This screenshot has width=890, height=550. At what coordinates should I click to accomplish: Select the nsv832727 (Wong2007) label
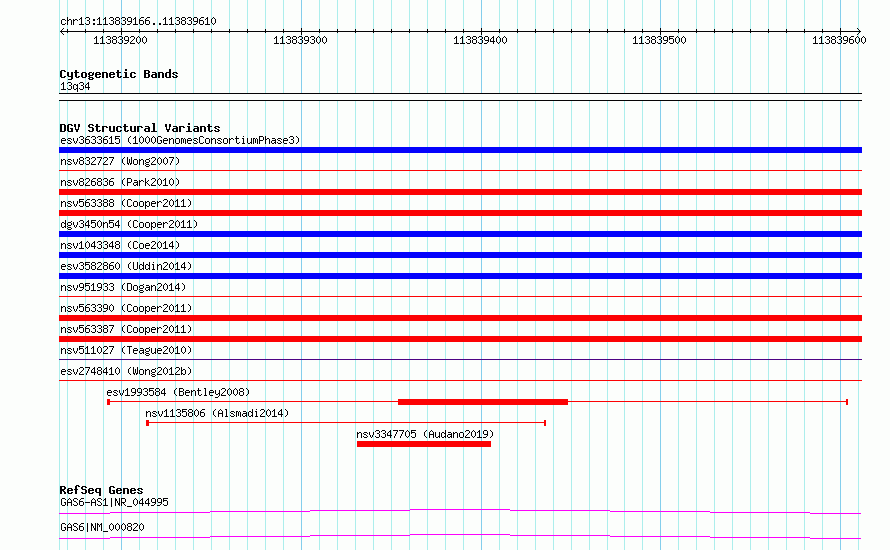pos(120,161)
